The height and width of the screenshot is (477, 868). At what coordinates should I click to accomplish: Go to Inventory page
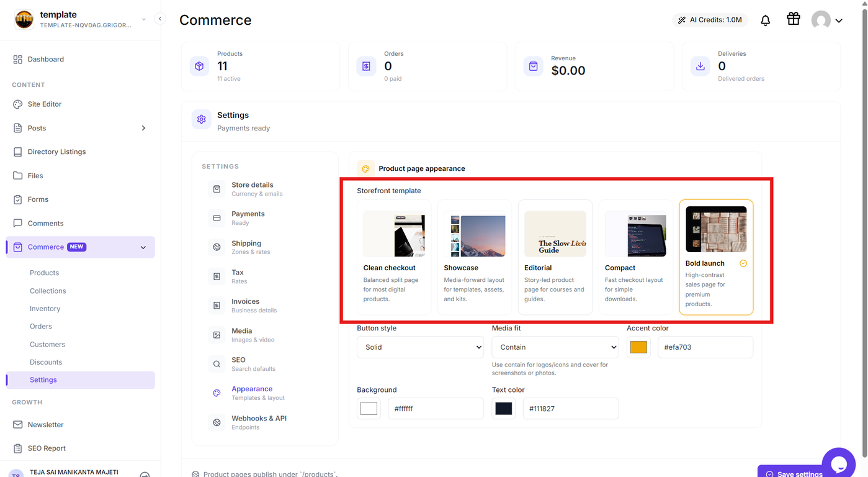pyautogui.click(x=45, y=309)
